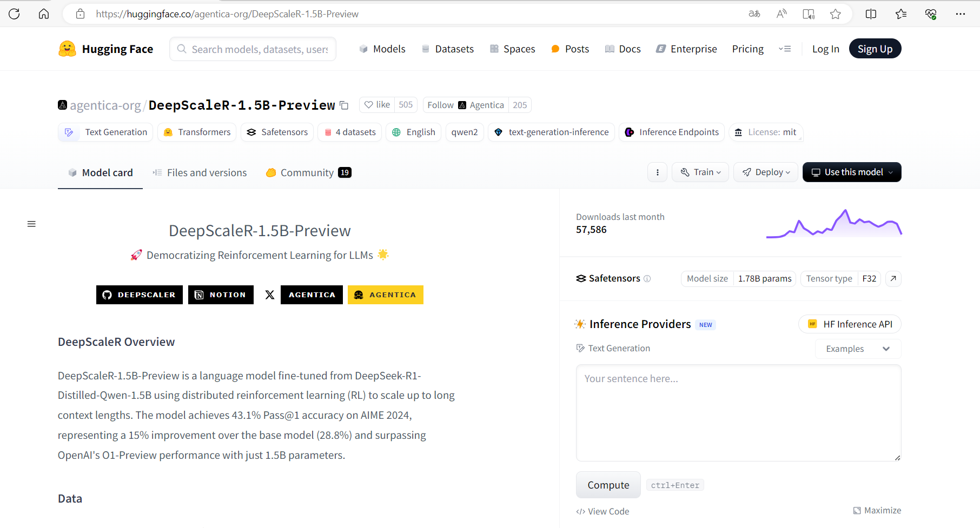Click the Inference Endpoints tag
This screenshot has width=980, height=528.
click(x=672, y=132)
